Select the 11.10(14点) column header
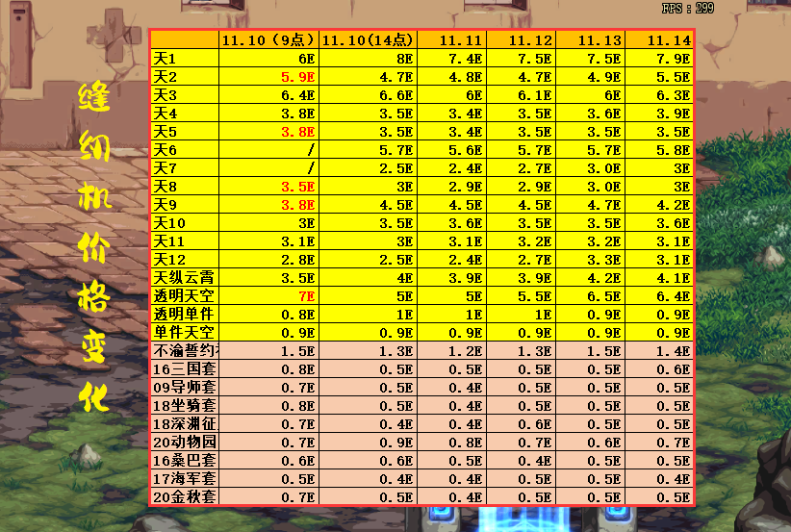791x532 pixels. tap(367, 39)
